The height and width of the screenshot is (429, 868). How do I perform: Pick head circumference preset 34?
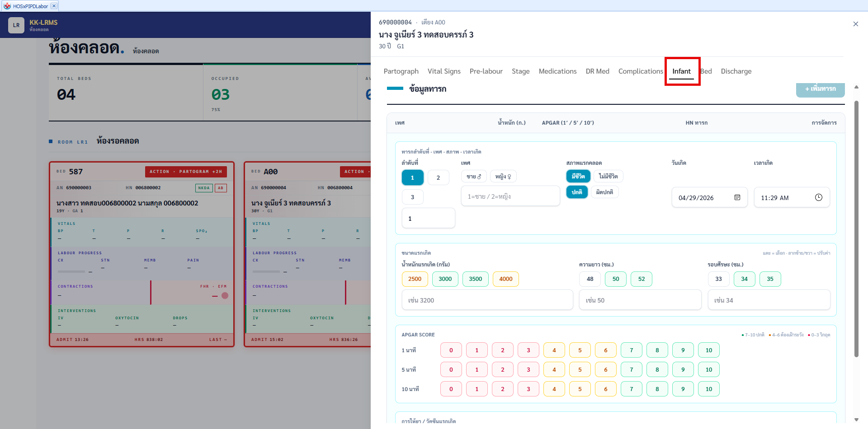coord(744,279)
